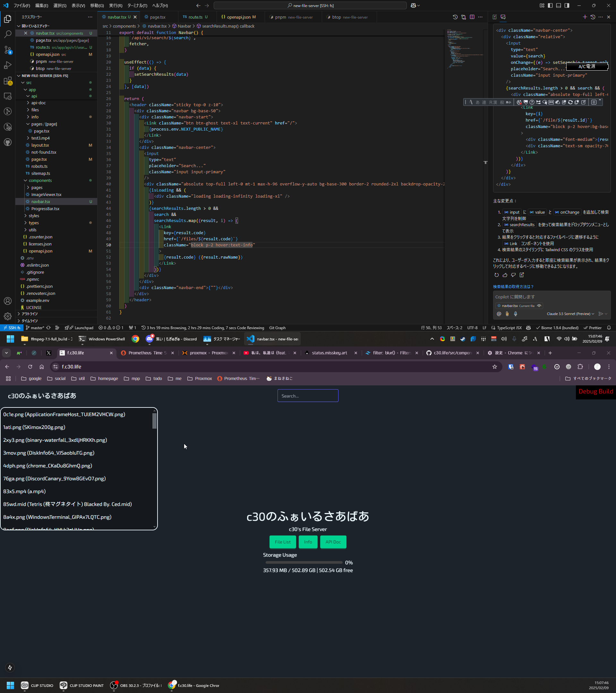Click the Storage Usage progress bar
616x693 pixels.
point(304,562)
